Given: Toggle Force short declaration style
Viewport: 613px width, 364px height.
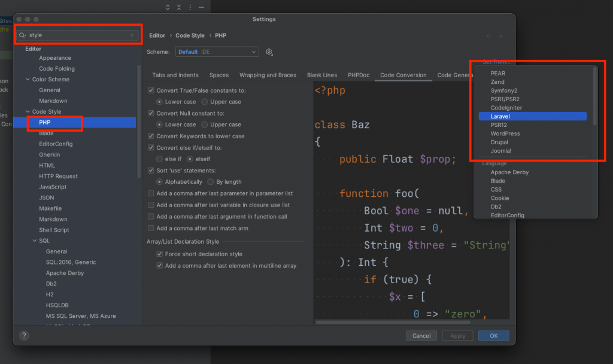Looking at the screenshot, I should point(159,254).
